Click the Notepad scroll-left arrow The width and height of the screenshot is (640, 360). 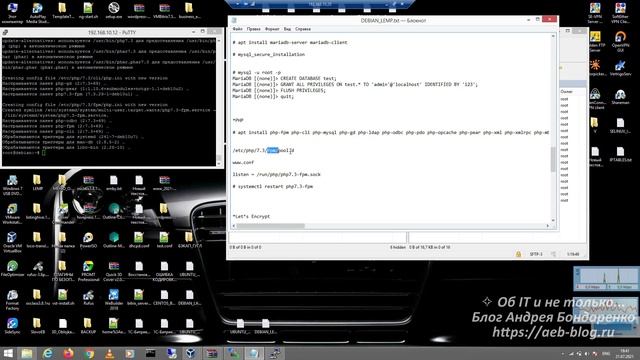pos(234,226)
